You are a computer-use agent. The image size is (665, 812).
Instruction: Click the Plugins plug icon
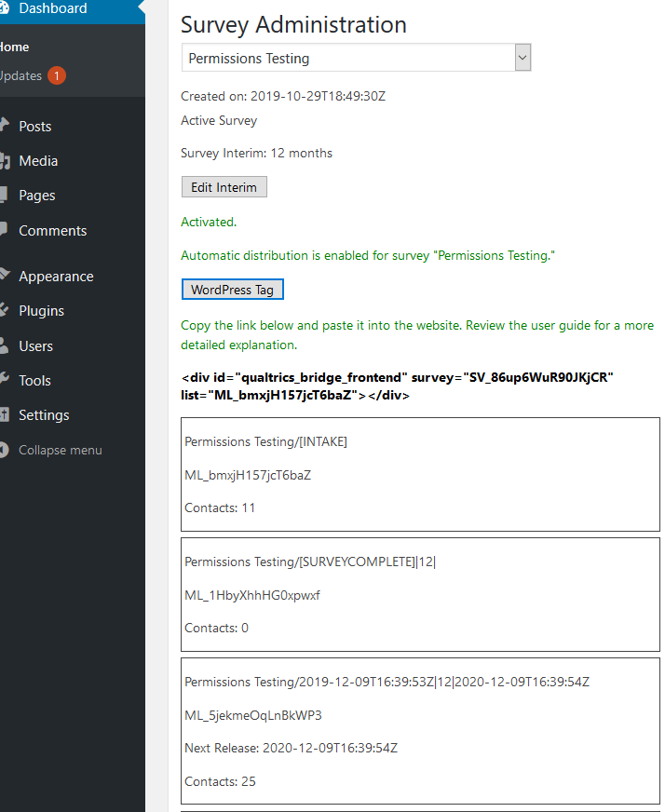(4, 311)
